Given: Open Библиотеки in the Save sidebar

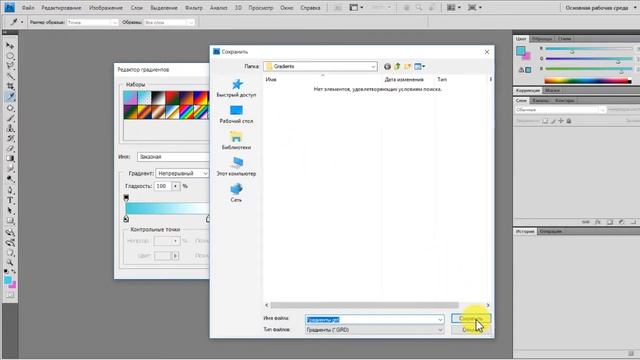Looking at the screenshot, I should point(236,140).
